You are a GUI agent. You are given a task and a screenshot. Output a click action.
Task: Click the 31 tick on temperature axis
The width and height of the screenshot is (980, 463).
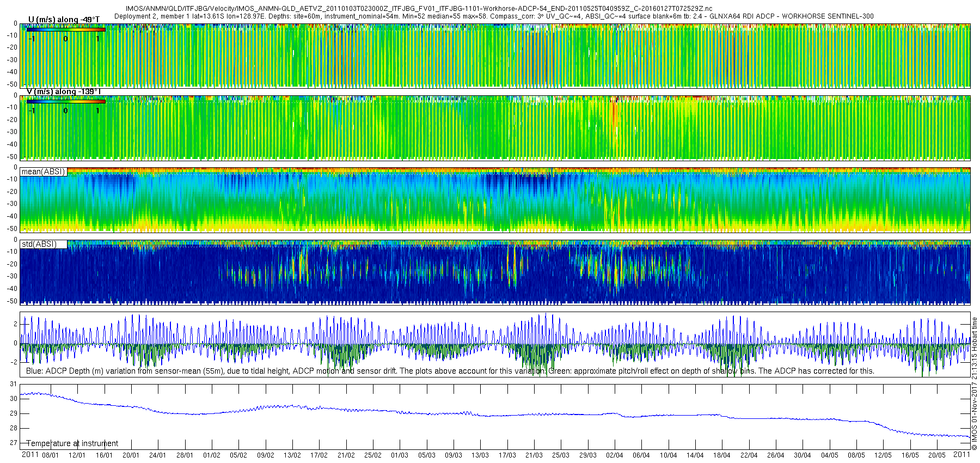click(13, 384)
